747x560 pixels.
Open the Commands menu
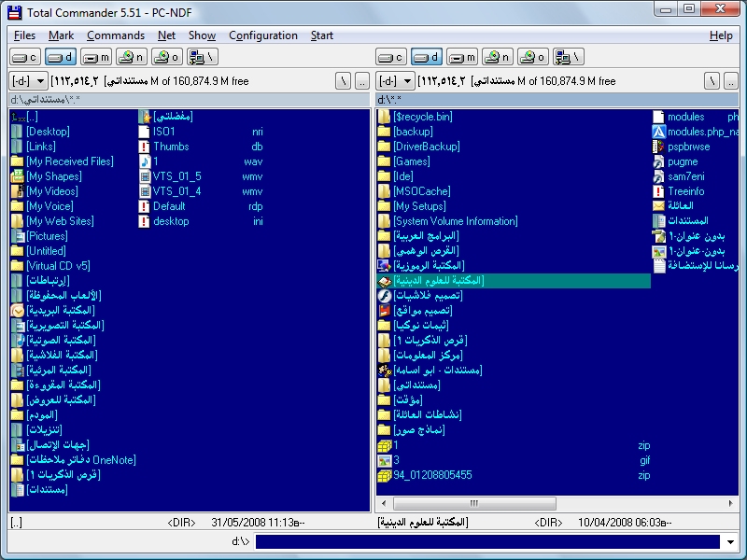coord(115,35)
